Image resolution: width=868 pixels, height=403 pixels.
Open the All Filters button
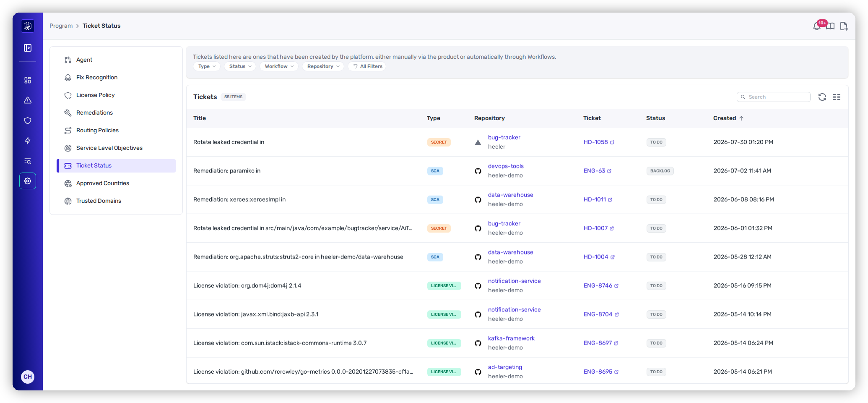tap(367, 66)
